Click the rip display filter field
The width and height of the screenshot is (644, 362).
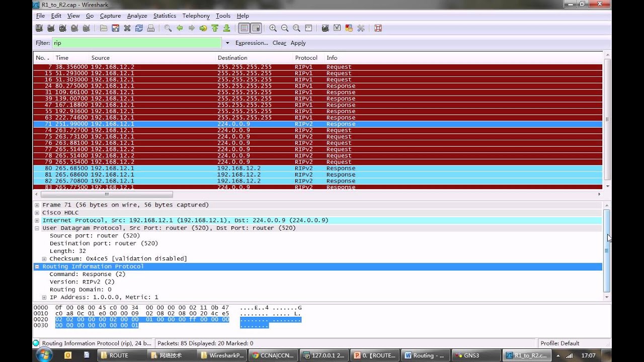click(x=136, y=43)
